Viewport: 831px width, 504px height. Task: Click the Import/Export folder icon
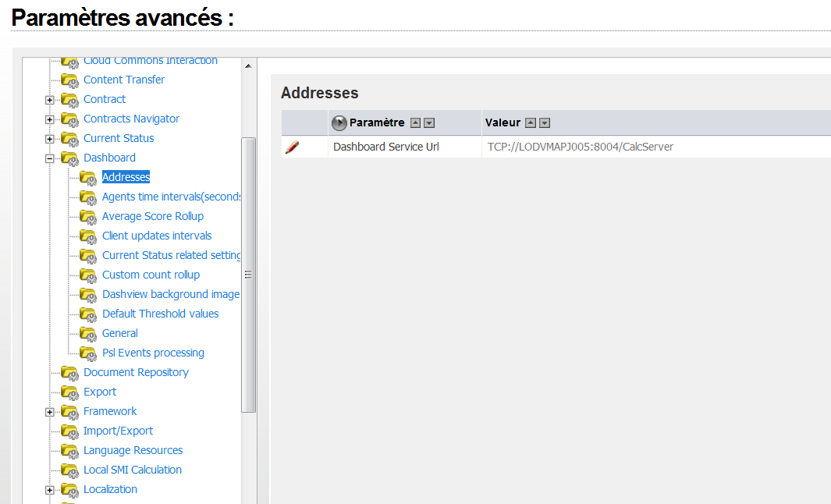click(x=70, y=431)
